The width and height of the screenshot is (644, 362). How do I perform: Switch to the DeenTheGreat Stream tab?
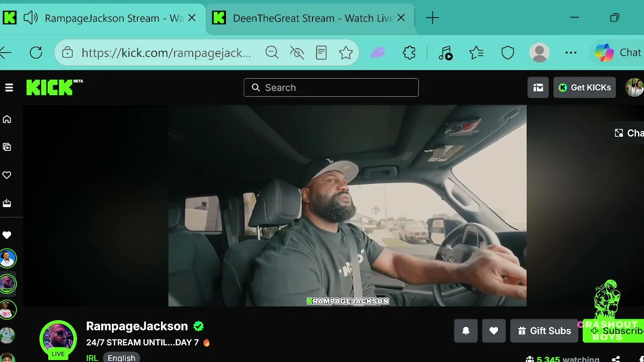tap(310, 18)
